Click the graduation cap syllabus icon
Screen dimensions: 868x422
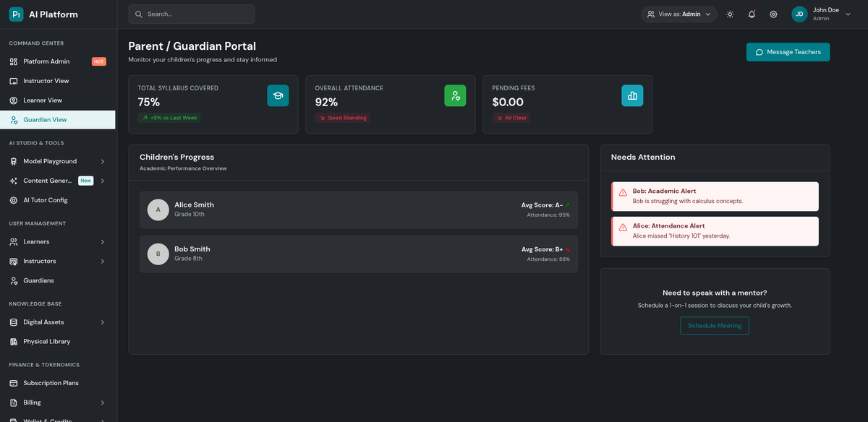278,95
